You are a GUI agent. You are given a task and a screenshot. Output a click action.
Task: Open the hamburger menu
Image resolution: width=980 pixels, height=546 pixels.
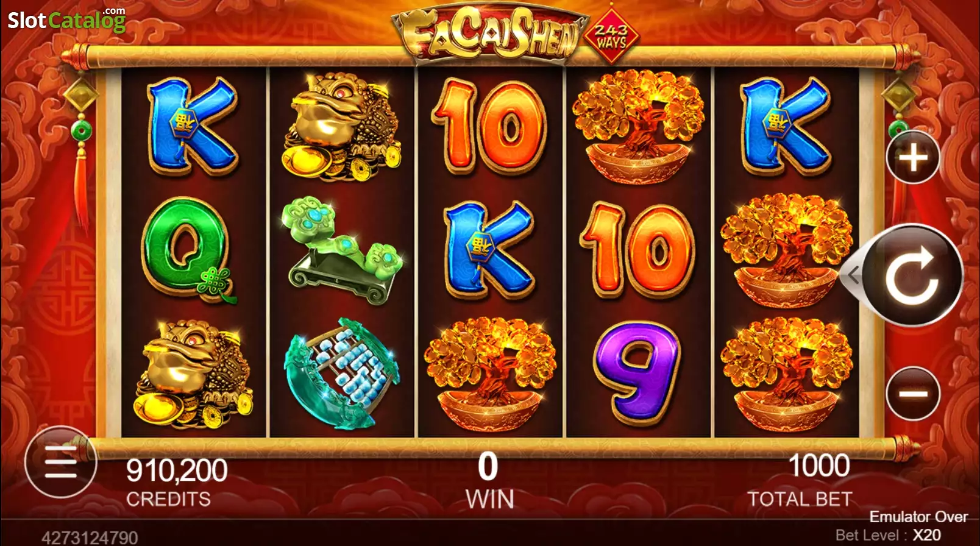pyautogui.click(x=61, y=462)
